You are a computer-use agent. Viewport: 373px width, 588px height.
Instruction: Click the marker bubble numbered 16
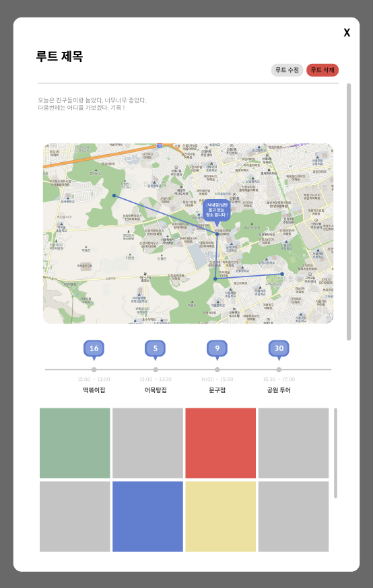[94, 348]
